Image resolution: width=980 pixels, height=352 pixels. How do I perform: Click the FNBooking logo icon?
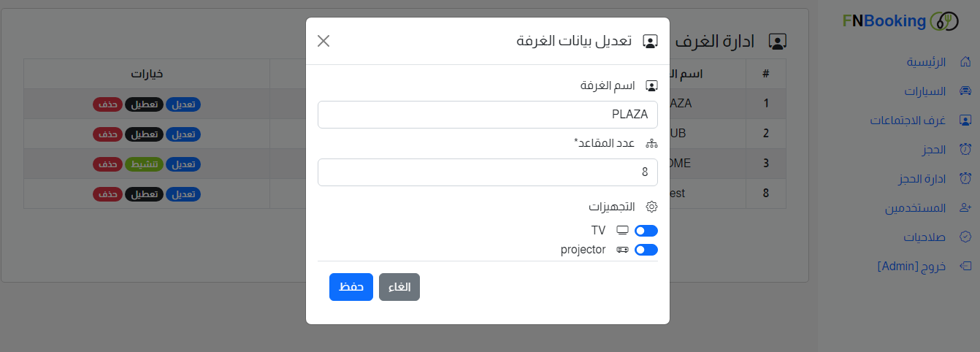click(943, 21)
